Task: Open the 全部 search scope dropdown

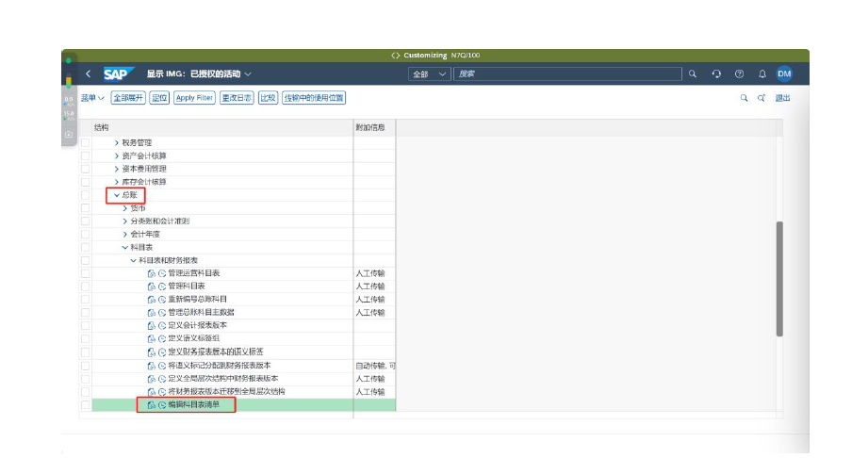Action: tap(430, 74)
